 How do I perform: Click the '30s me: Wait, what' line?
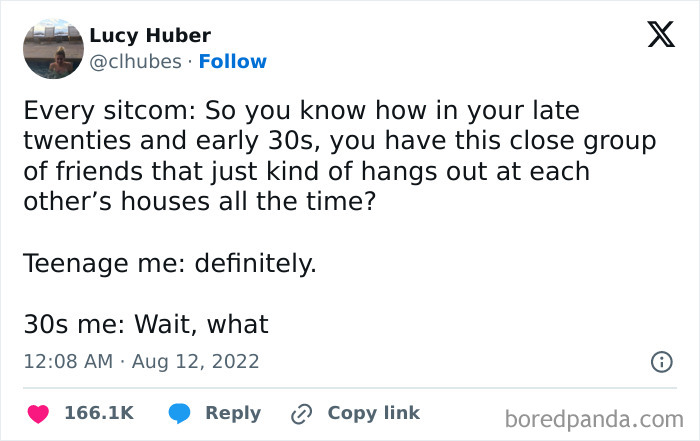[146, 325]
